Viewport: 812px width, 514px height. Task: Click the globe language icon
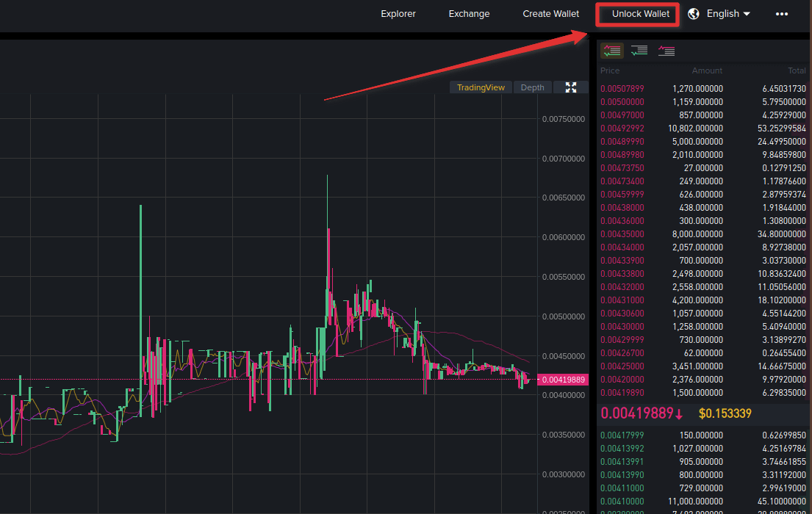coord(694,14)
